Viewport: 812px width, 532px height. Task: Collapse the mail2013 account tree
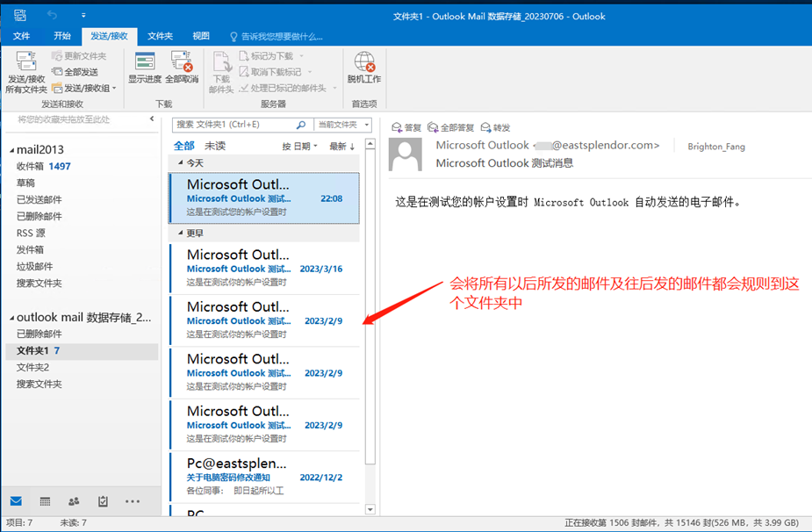(x=11, y=150)
